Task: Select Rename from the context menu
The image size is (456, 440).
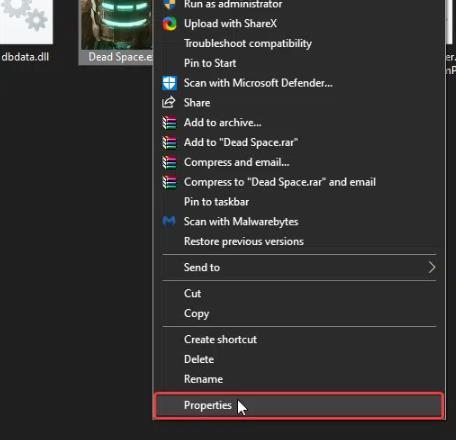Action: pyautogui.click(x=299, y=379)
